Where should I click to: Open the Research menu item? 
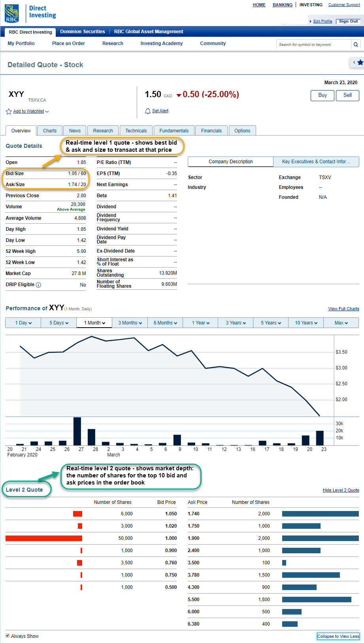[113, 43]
